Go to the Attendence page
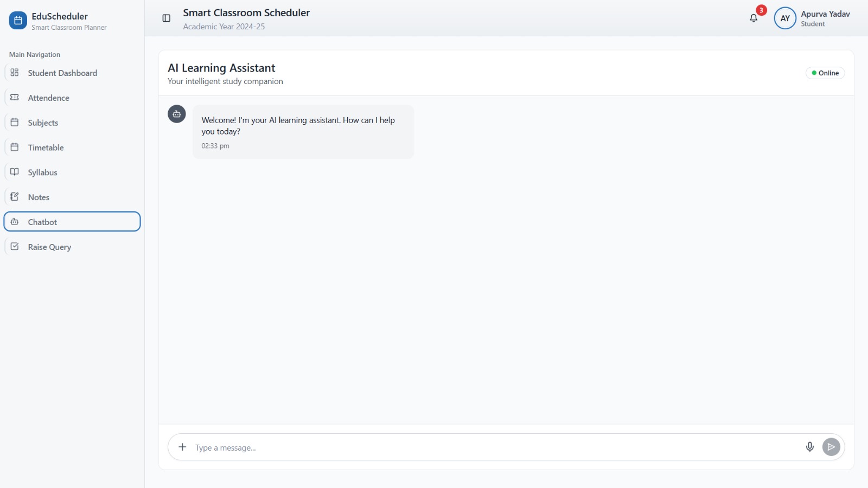868x488 pixels. 72,98
